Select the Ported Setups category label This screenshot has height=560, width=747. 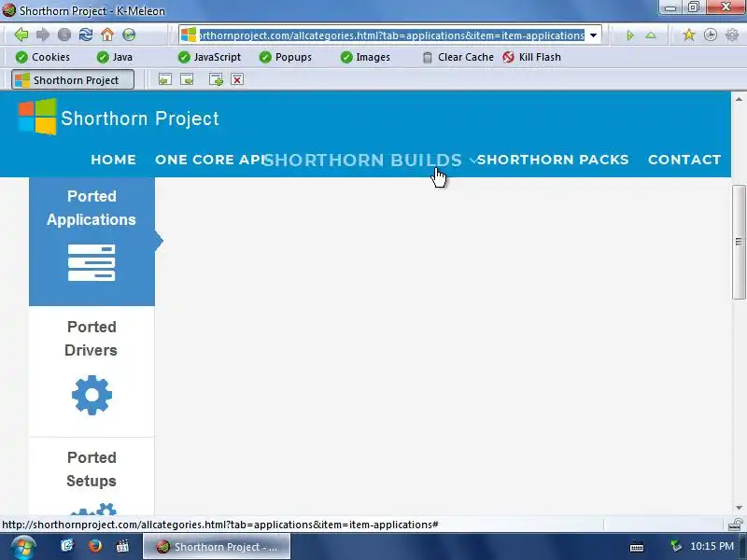(92, 469)
